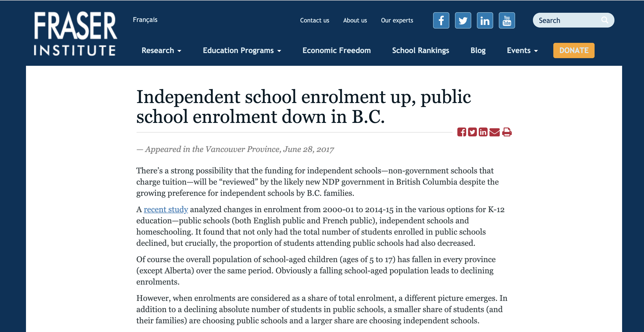This screenshot has width=644, height=332.
Task: Email this article via envelope icon
Action: [x=494, y=132]
